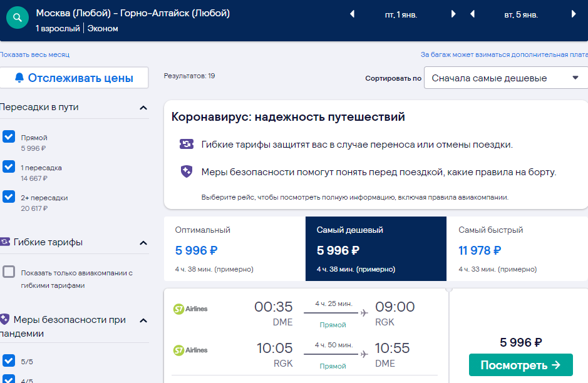
Task: Collapse the Гибкие тарифы section
Action: coord(143,243)
